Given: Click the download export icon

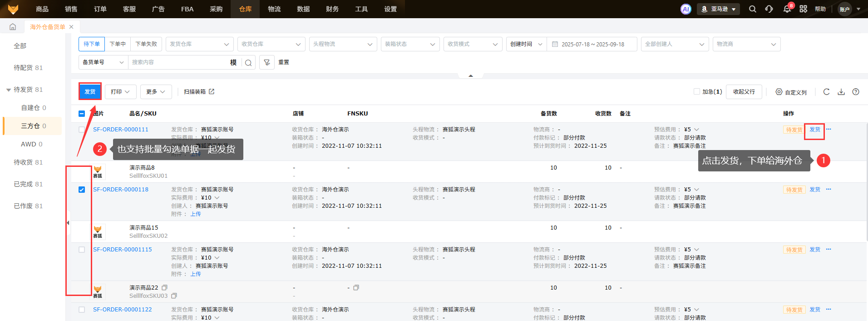Looking at the screenshot, I should pos(841,92).
